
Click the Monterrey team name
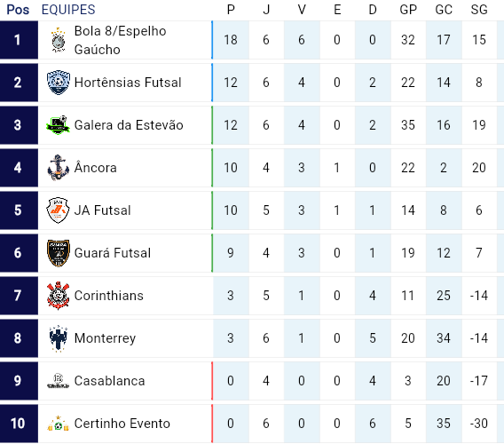[105, 338]
